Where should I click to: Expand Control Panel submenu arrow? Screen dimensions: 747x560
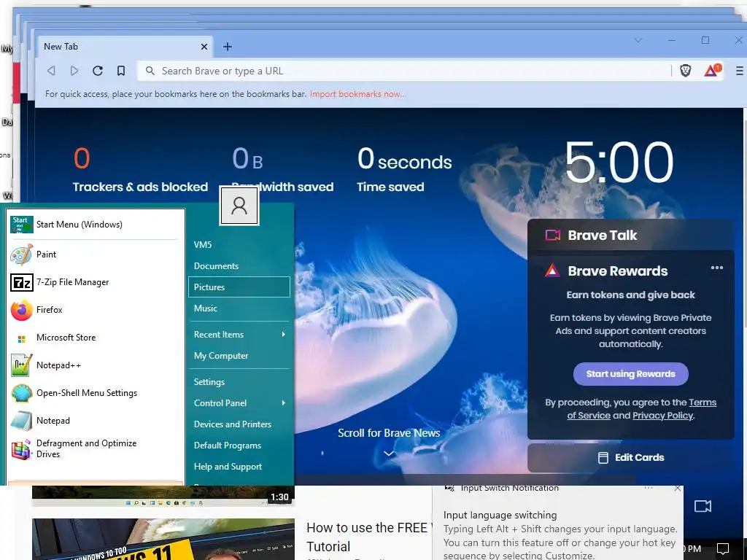pyautogui.click(x=284, y=402)
